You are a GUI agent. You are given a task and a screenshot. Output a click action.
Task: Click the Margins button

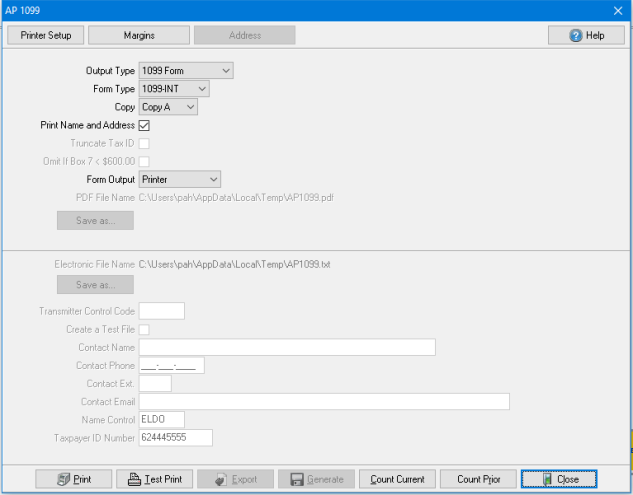[x=139, y=35]
